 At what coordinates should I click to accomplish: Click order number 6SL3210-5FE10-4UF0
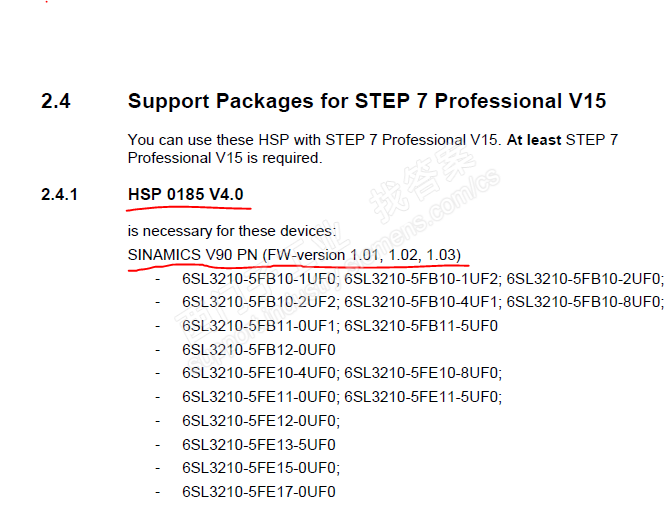click(258, 372)
